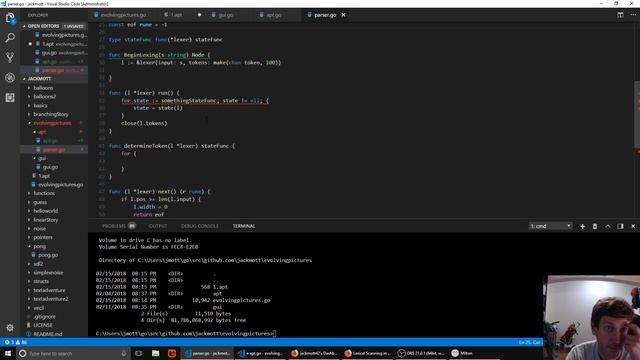
Task: Open the Manage gear in activity bar
Action: [x=10, y=327]
